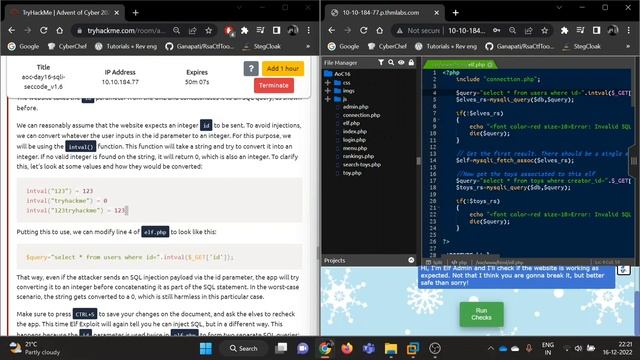
Task: Expand the css folder plus sign
Action: click(x=327, y=82)
